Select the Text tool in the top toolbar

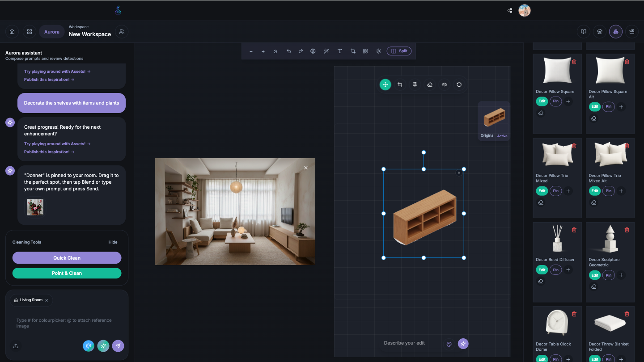[x=339, y=51]
